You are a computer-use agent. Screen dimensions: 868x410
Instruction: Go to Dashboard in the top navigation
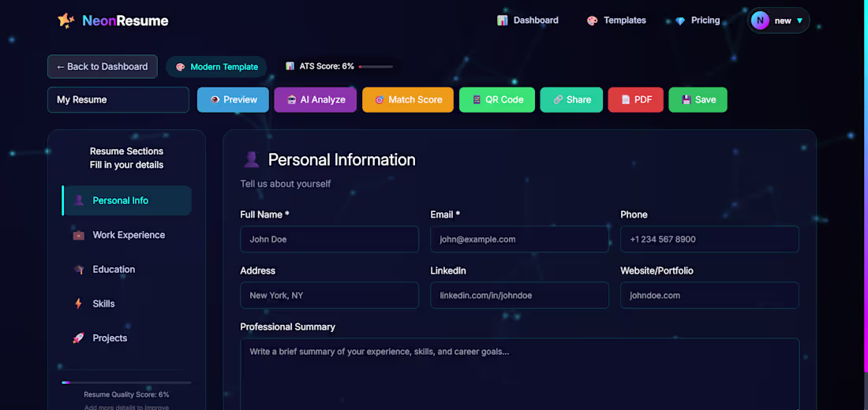(528, 20)
